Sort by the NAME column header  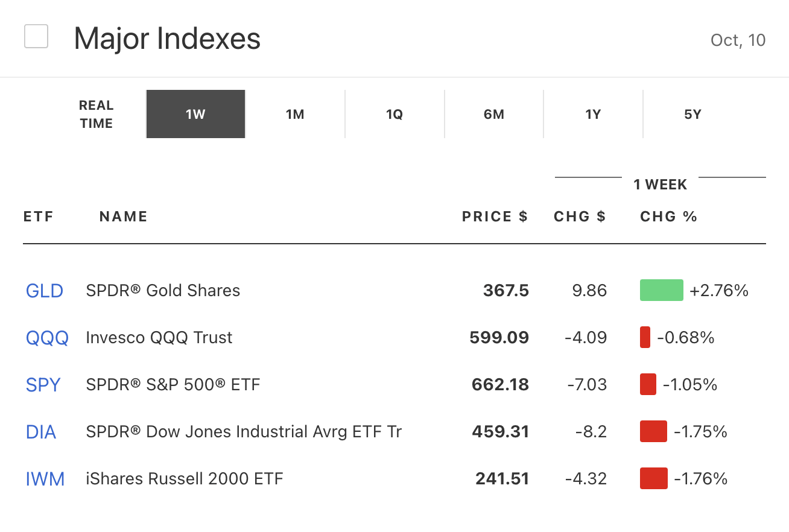(x=124, y=217)
